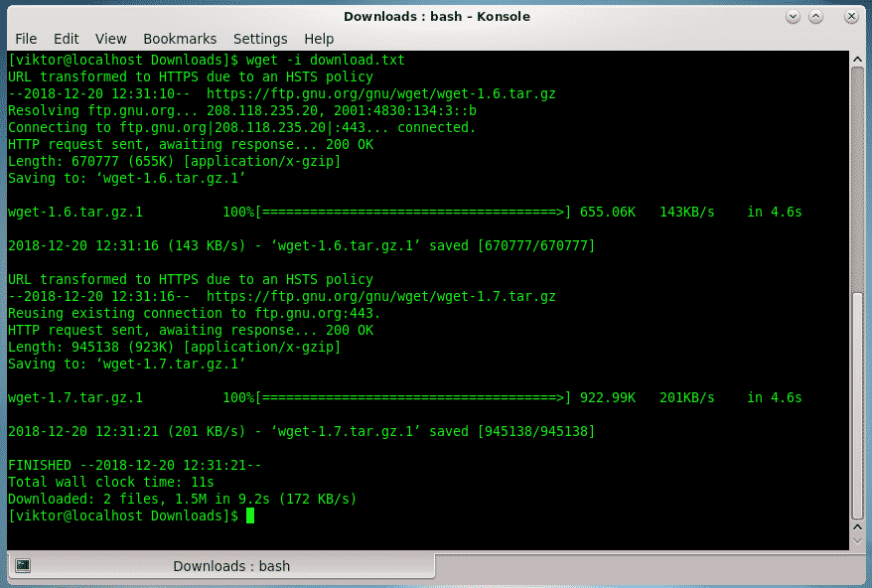Click the scrollbar down arrow at bottom

pyautogui.click(x=857, y=540)
